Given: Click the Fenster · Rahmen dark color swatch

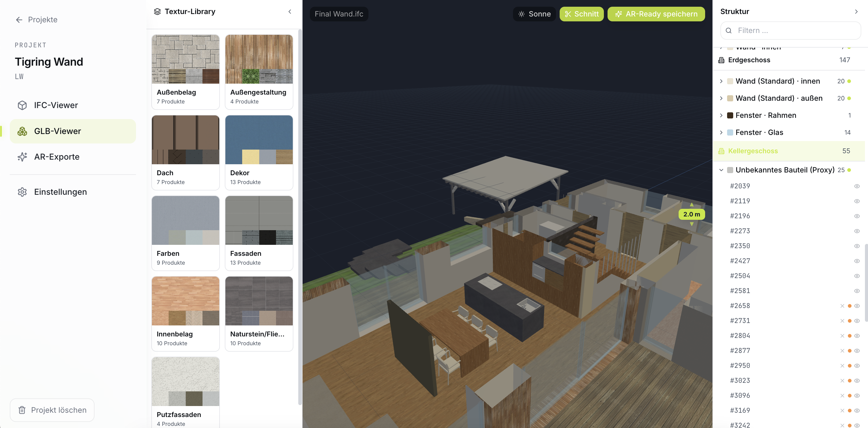Looking at the screenshot, I should pos(730,115).
